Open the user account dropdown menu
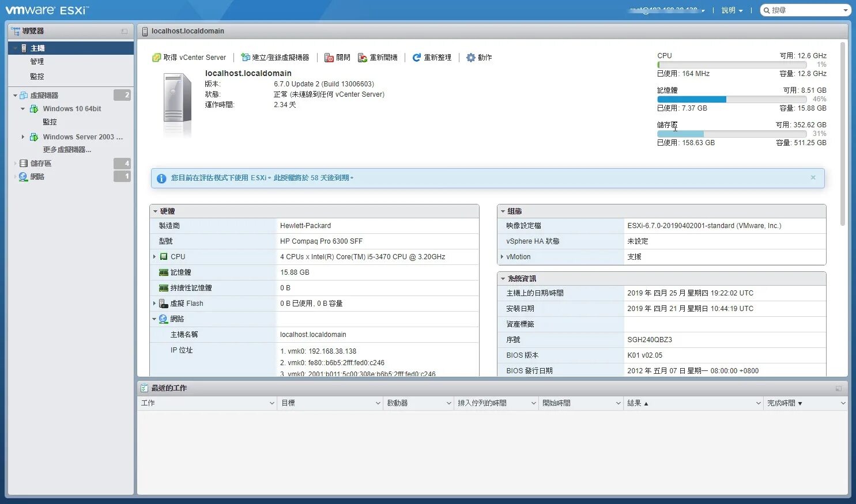 [x=668, y=10]
